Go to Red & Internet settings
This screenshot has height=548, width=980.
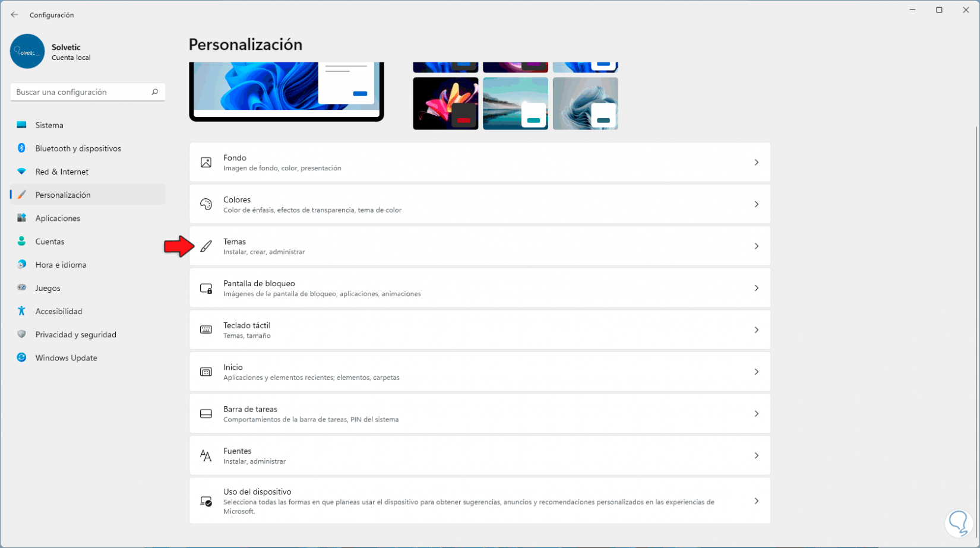pyautogui.click(x=88, y=172)
